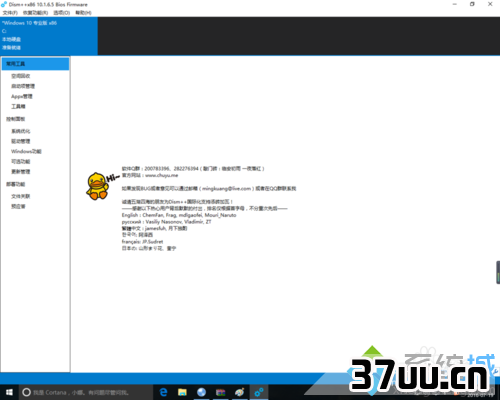
Task: Switch to Dism++ via its taskbar icon
Action: pos(259,392)
